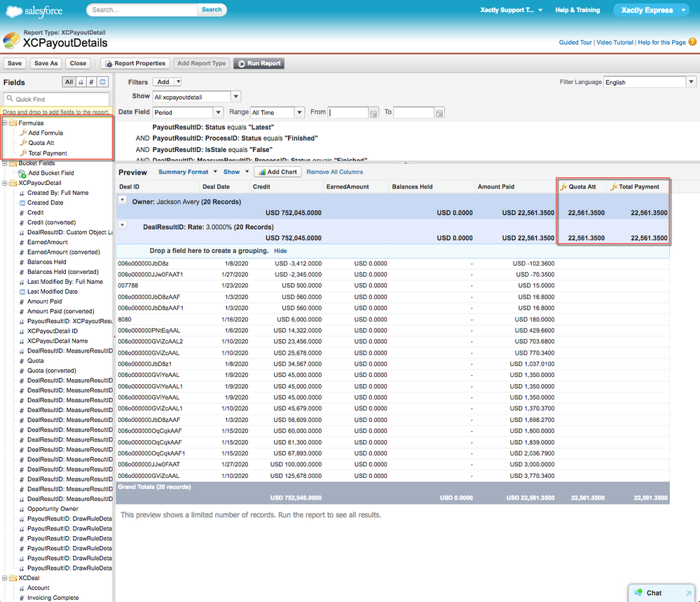Screen dimensions: 700x602
Task: Open Help for this Page link
Action: tap(661, 43)
